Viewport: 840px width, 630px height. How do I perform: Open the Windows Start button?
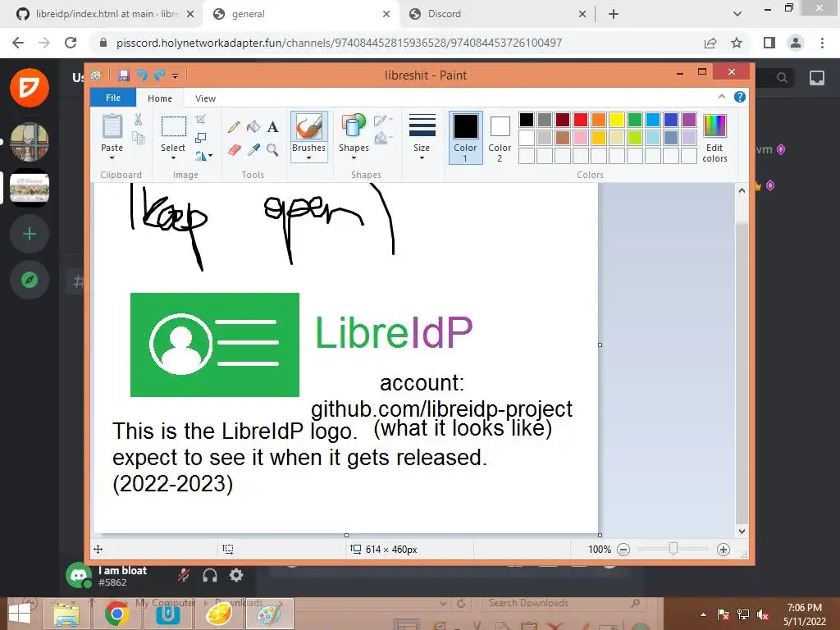(x=20, y=614)
